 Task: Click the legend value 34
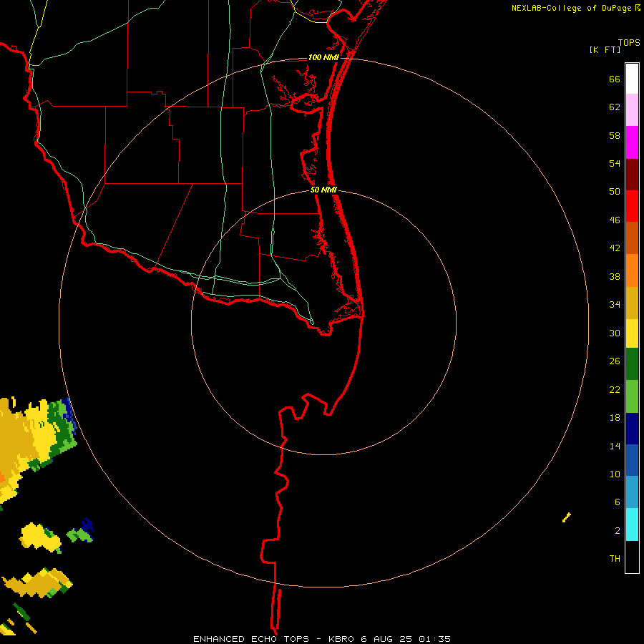(x=615, y=305)
